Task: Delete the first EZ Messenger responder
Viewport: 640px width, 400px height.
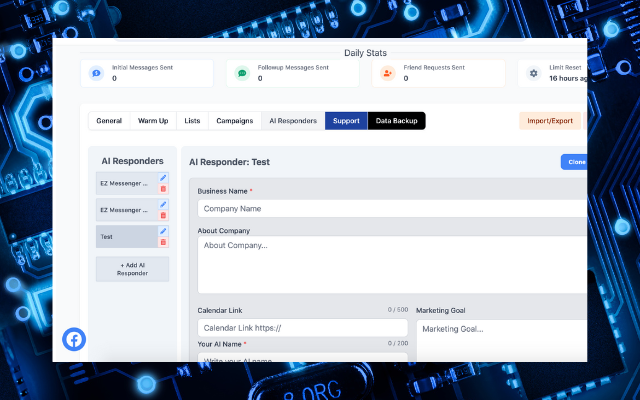Action: (163, 189)
